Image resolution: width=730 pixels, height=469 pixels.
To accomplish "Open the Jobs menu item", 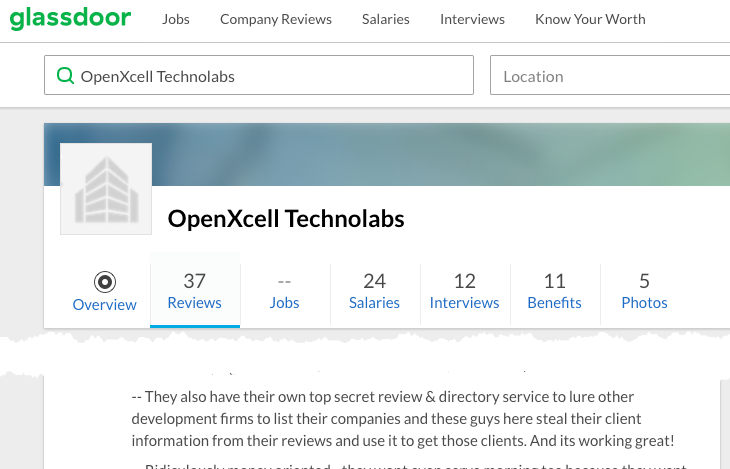I will coord(176,19).
